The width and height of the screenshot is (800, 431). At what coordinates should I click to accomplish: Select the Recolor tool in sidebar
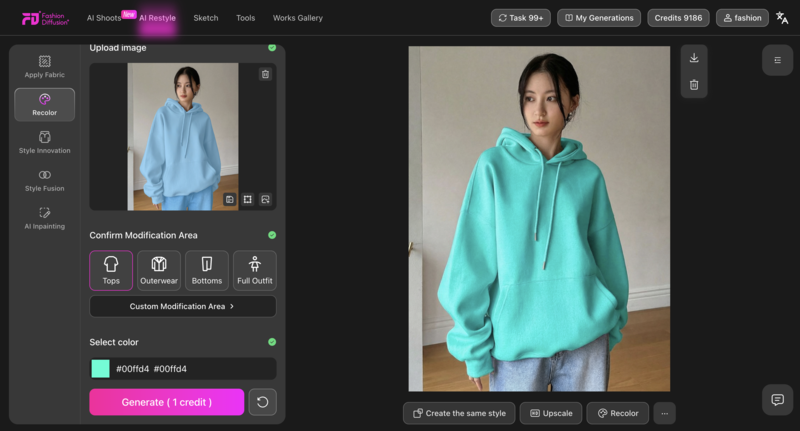(44, 105)
